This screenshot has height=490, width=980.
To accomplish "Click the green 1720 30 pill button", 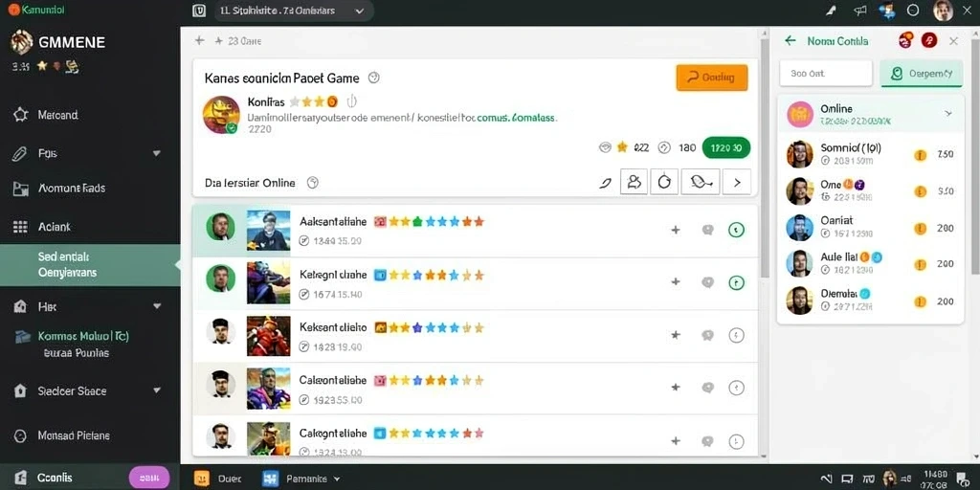I will tap(726, 147).
